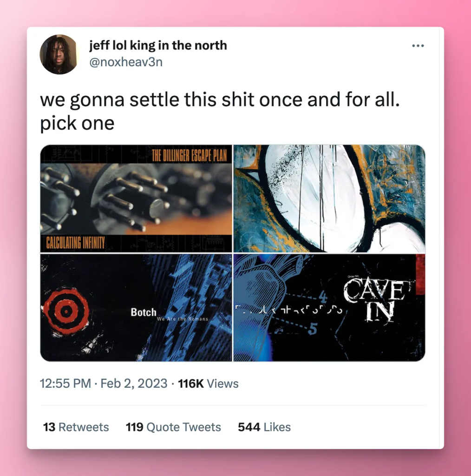
Task: View the 13 Retweets list
Action: pyautogui.click(x=76, y=427)
